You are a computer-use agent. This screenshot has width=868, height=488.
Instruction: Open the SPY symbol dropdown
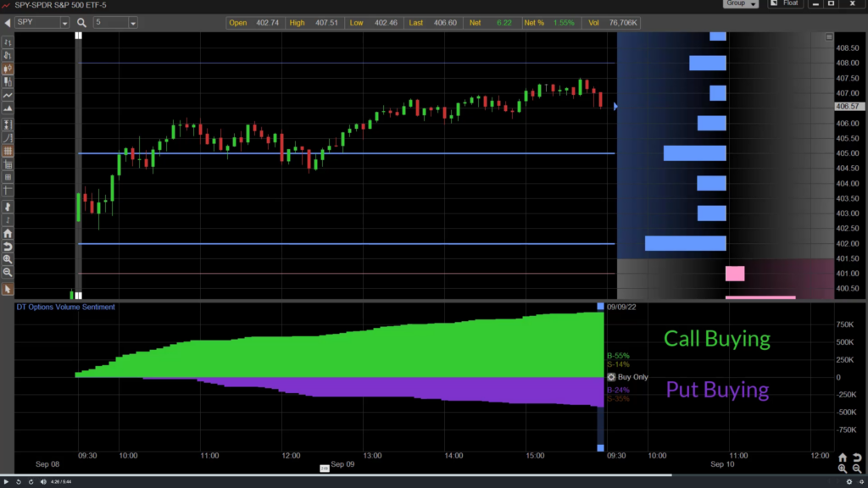coord(64,23)
